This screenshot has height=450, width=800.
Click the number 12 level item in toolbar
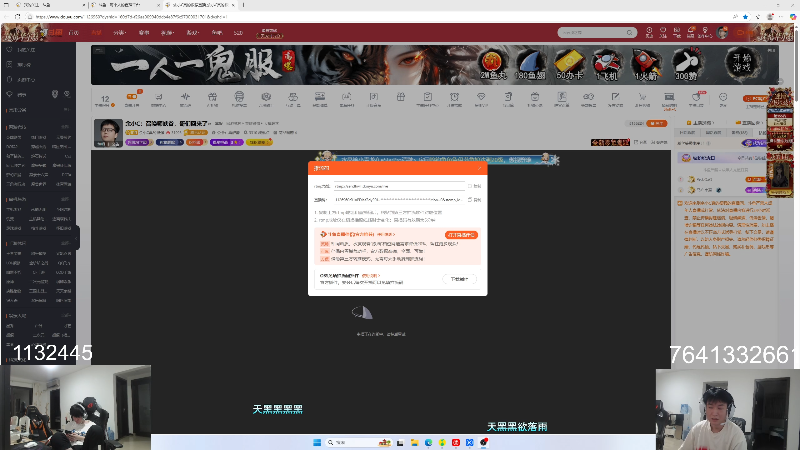(x=105, y=100)
